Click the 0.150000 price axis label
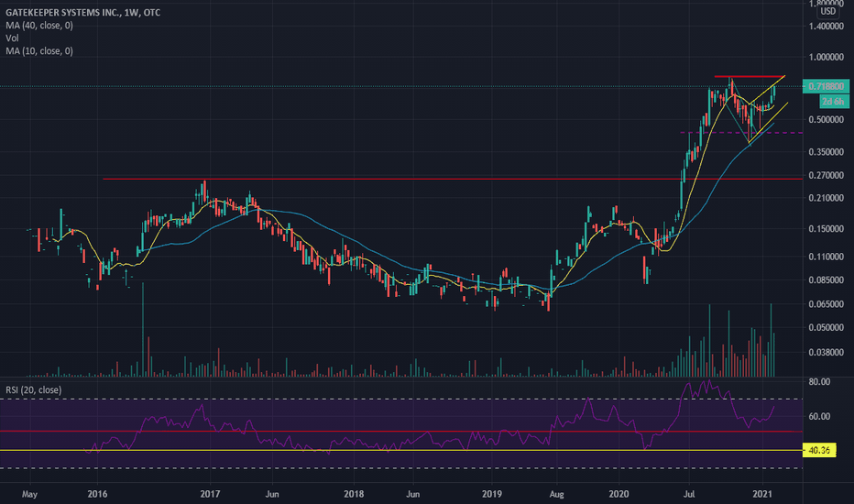Screen dimensions: 854x504 point(827,229)
